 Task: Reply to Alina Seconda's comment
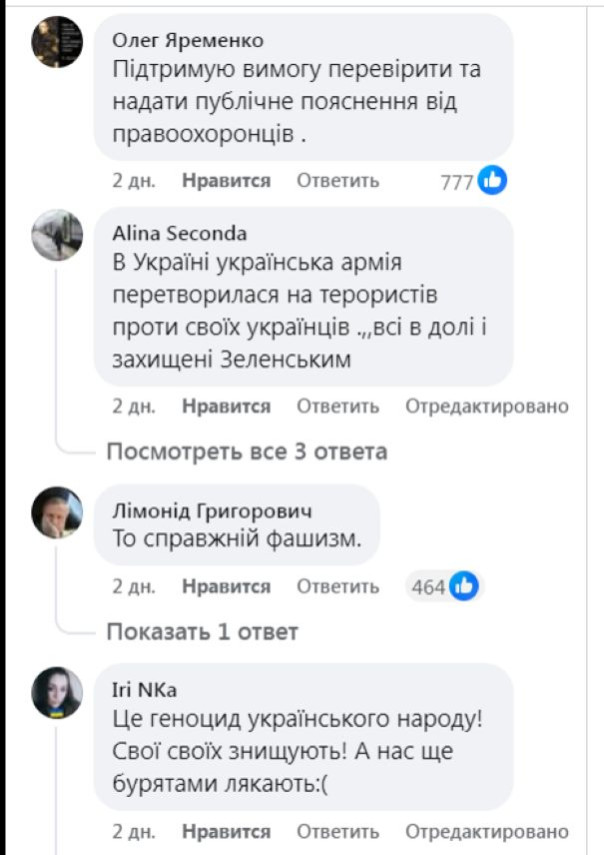[x=338, y=406]
